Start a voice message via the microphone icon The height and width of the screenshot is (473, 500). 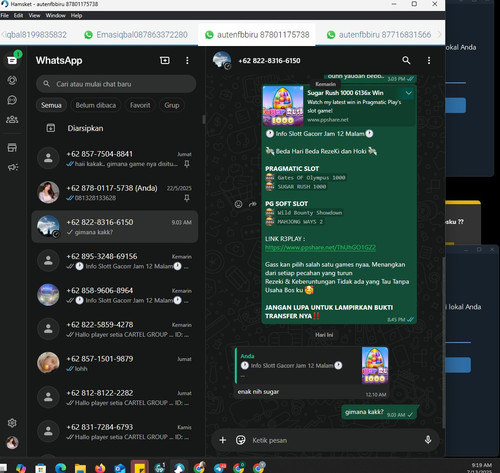pyautogui.click(x=428, y=440)
